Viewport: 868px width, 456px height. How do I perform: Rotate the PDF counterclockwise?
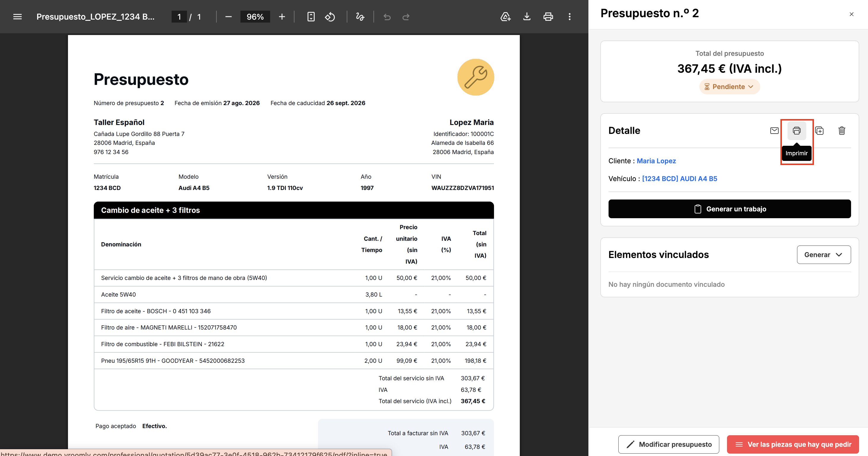(330, 17)
